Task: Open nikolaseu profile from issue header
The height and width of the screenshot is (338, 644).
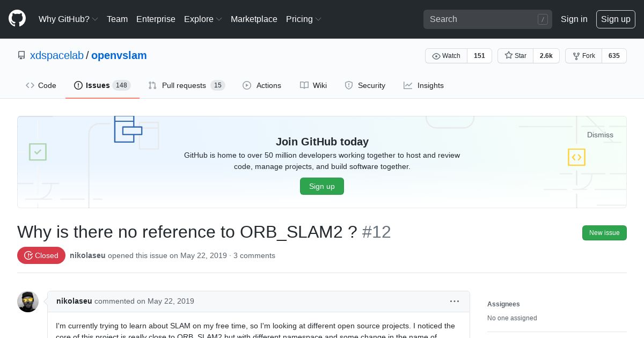Action: pyautogui.click(x=87, y=255)
